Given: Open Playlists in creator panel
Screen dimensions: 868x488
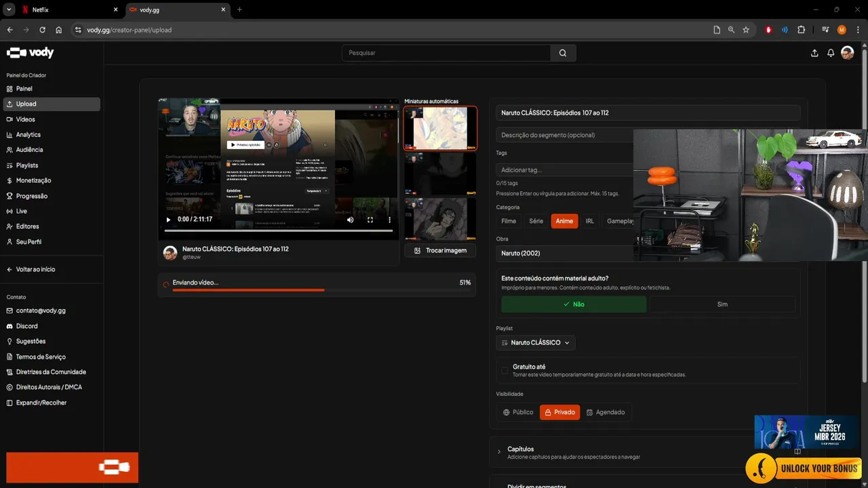Looking at the screenshot, I should click(x=52, y=165).
